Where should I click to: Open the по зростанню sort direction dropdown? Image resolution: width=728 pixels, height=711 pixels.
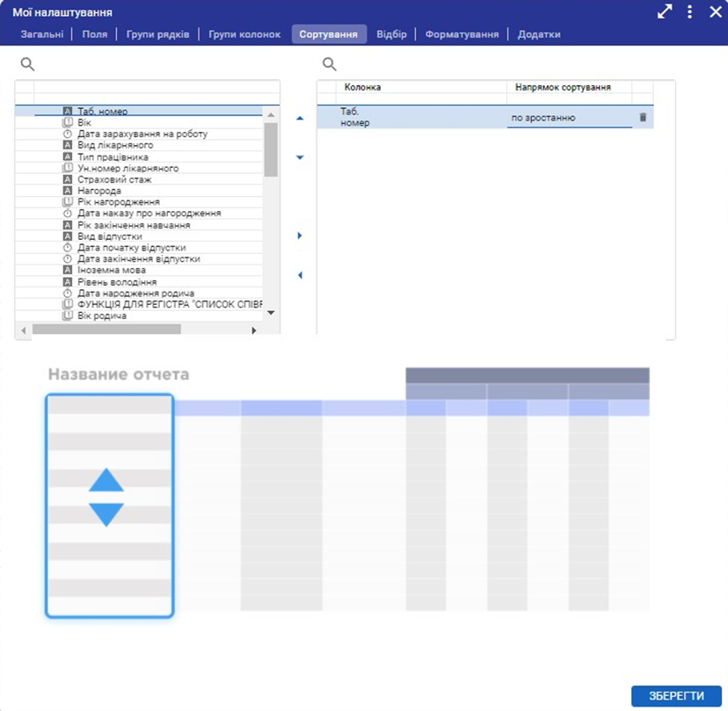pyautogui.click(x=569, y=118)
